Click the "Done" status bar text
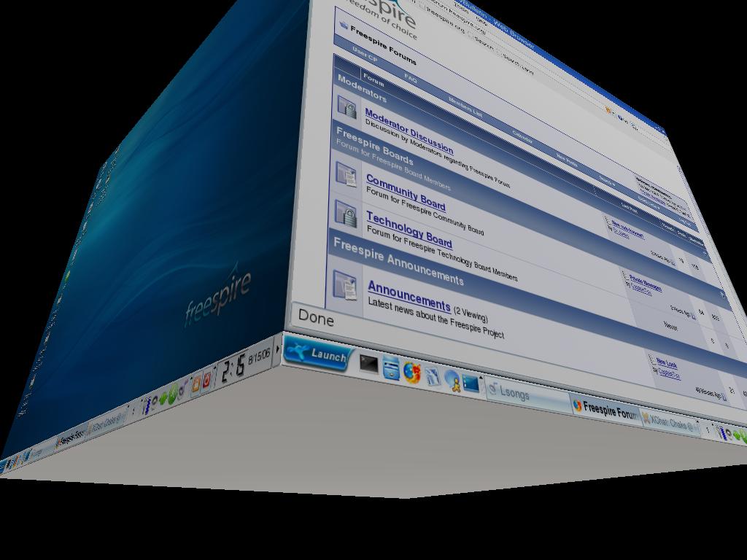 click(x=316, y=317)
